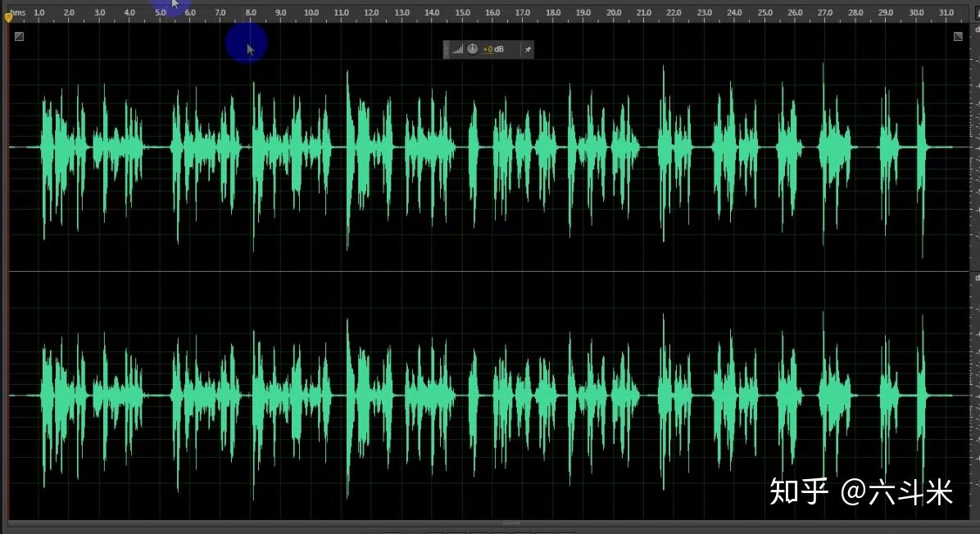Image resolution: width=980 pixels, height=534 pixels.
Task: Click the volume level bars icon in HUD
Action: coord(457,49)
